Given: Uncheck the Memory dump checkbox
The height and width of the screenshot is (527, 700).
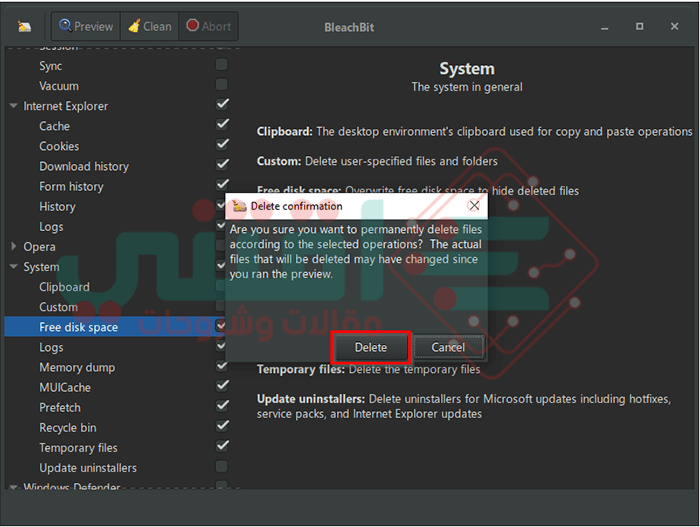Looking at the screenshot, I should (x=222, y=366).
